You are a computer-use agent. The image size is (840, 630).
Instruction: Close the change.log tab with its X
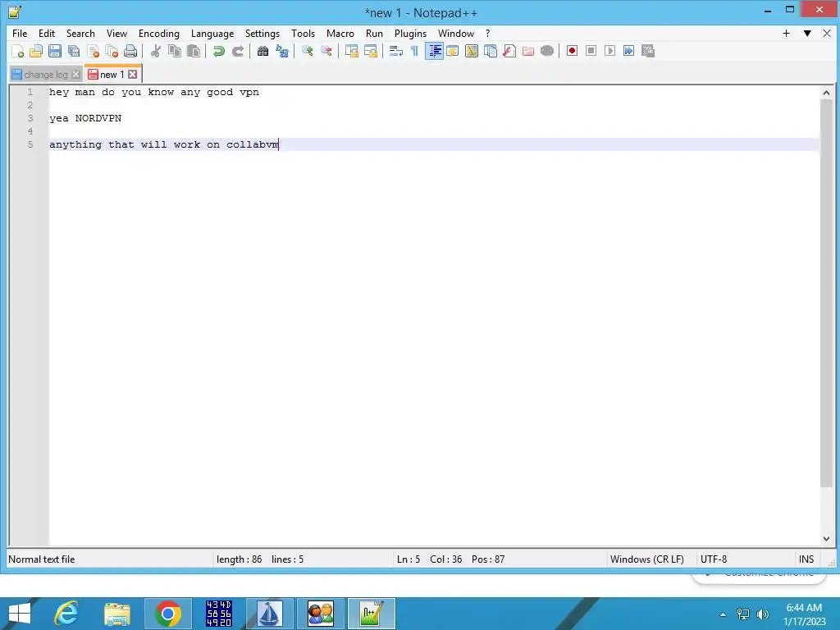[75, 75]
